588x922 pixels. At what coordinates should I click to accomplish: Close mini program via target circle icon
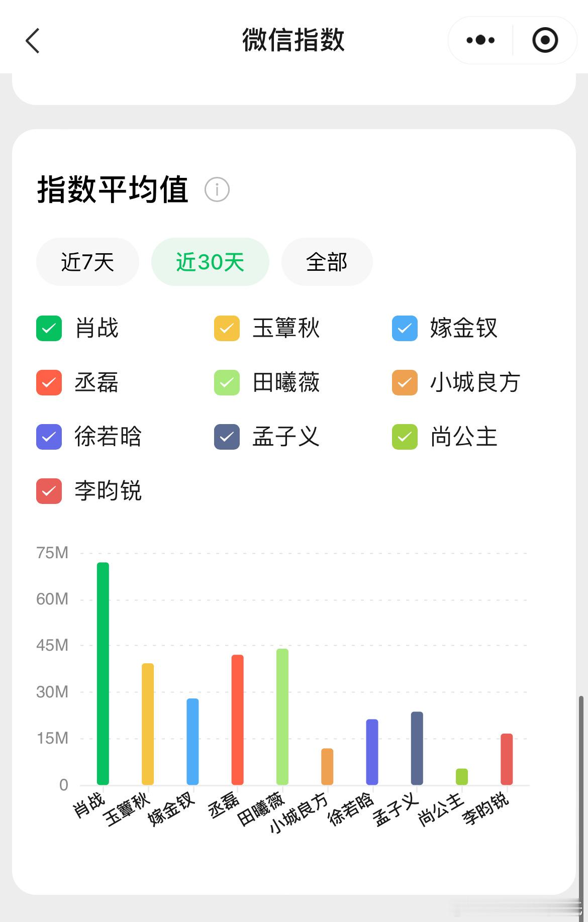[x=545, y=40]
